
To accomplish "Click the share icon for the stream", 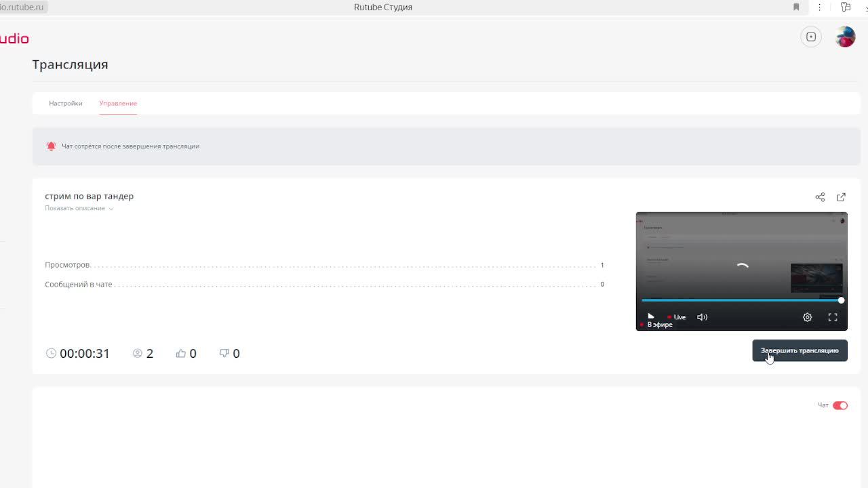I will click(820, 197).
